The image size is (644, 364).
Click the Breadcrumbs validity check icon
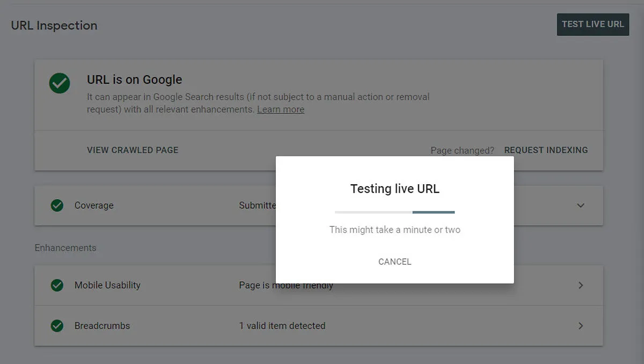(x=57, y=326)
